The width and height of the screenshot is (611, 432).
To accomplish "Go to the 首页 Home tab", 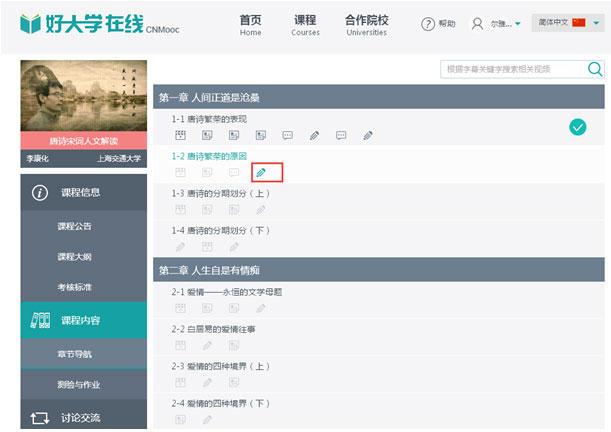I will [x=250, y=25].
